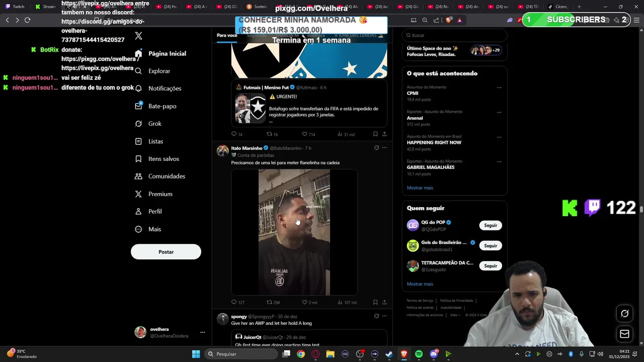
Task: Share the Italo Marsinho post
Action: [384, 302]
